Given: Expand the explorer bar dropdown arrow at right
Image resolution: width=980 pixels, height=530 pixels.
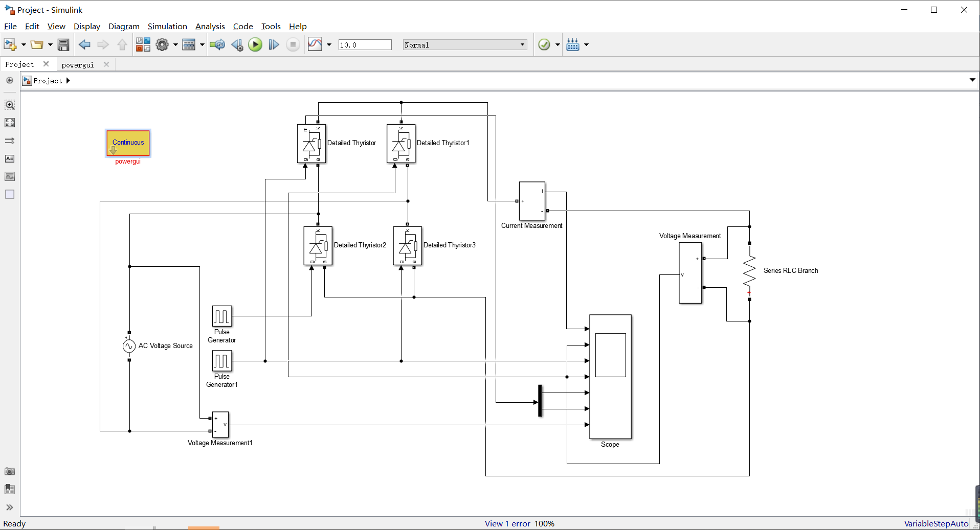Looking at the screenshot, I should (972, 80).
